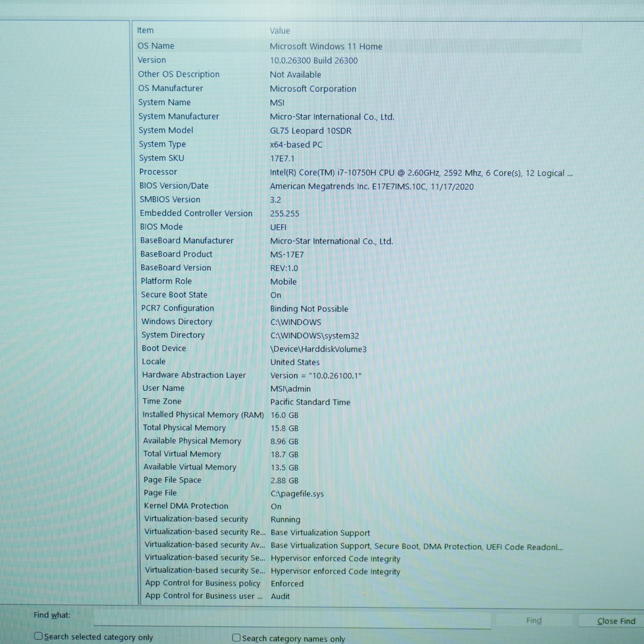The image size is (644, 644).
Task: Select the Processor row
Action: [x=358, y=172]
